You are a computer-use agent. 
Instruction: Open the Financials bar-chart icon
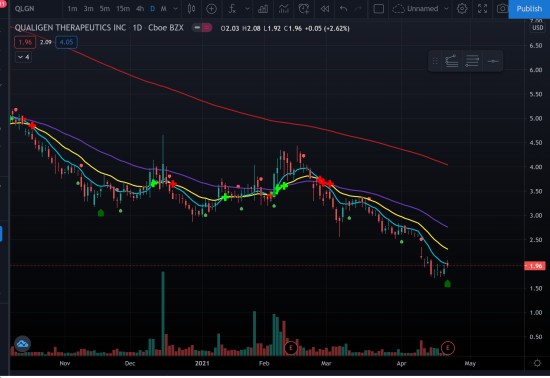coord(263,9)
